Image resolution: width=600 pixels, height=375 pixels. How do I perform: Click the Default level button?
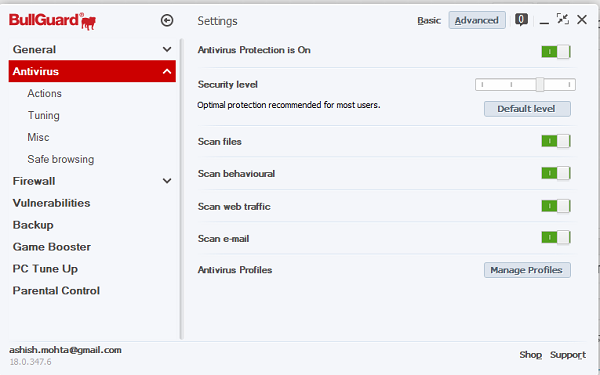(x=527, y=109)
